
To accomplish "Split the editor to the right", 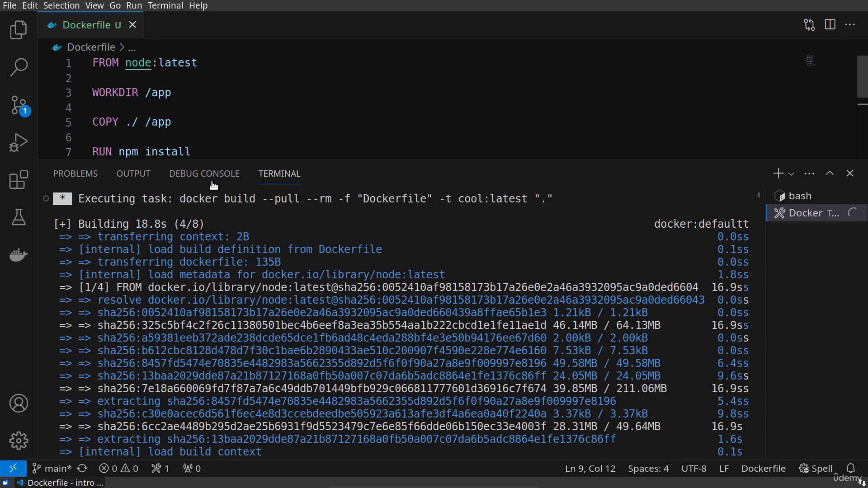I will pyautogui.click(x=830, y=25).
